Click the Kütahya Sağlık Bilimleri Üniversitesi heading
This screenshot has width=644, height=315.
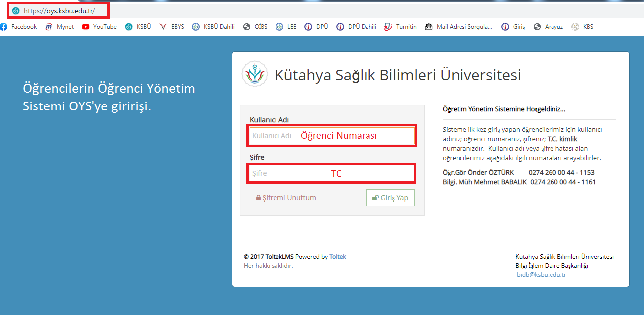398,75
